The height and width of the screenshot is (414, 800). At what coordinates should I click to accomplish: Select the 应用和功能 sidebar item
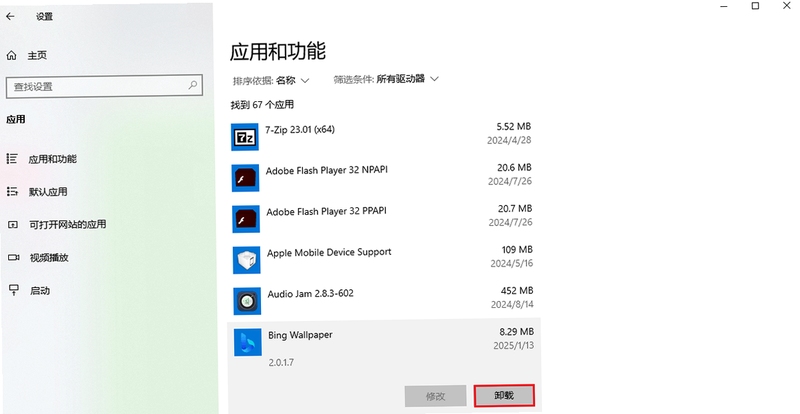tap(52, 159)
